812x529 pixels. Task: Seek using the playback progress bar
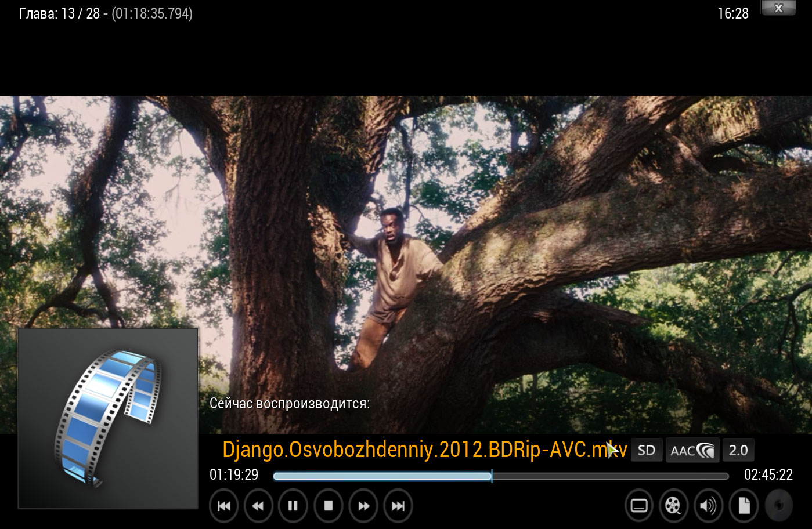pos(500,476)
